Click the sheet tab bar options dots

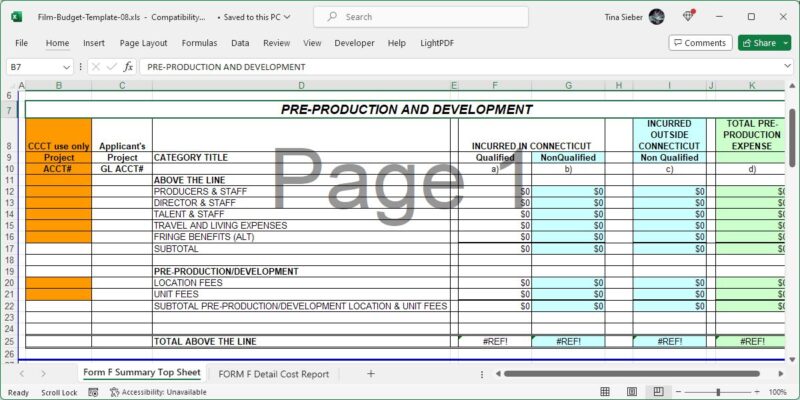point(482,374)
